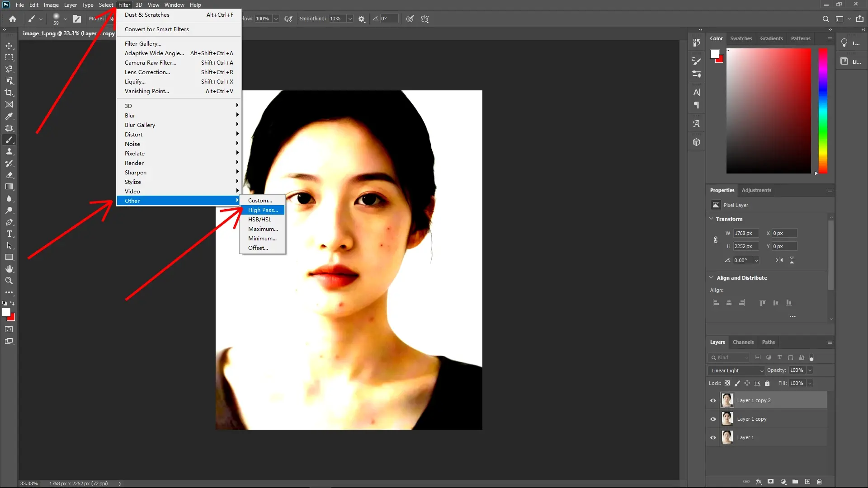Select the Eyedropper tool
The image size is (868, 488).
point(9,117)
